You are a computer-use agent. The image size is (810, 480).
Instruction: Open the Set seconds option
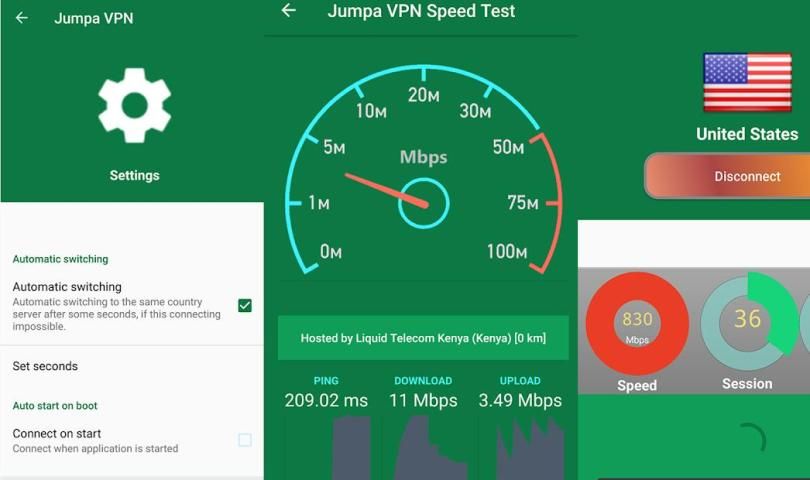(132, 366)
